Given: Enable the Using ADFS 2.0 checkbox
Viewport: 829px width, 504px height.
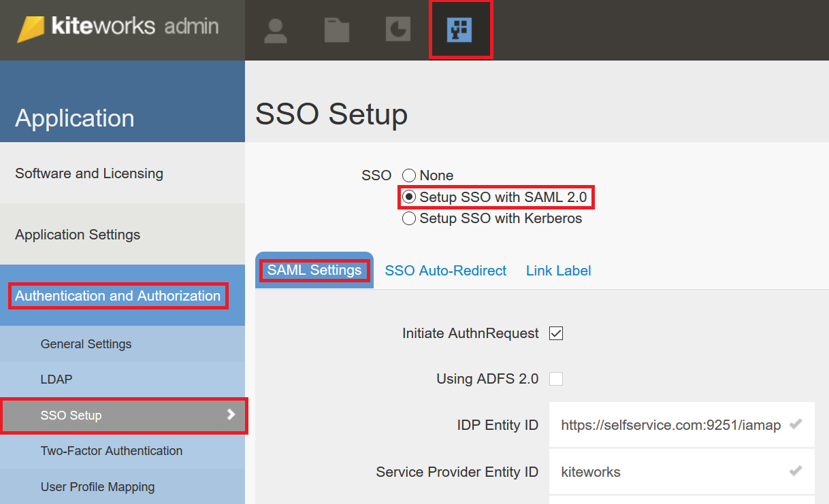Looking at the screenshot, I should 556,379.
